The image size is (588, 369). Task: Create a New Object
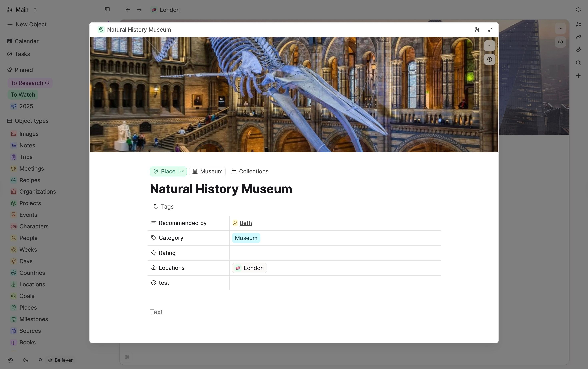tap(27, 24)
